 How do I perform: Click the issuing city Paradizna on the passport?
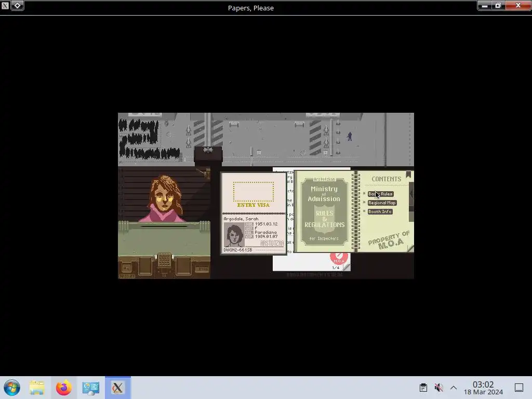point(265,232)
